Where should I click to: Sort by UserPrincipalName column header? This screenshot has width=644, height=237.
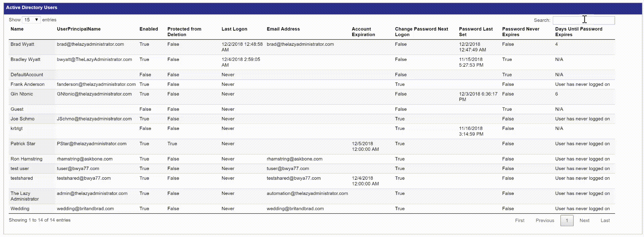coord(79,29)
